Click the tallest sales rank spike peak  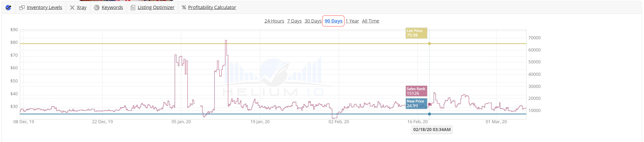click(x=226, y=41)
